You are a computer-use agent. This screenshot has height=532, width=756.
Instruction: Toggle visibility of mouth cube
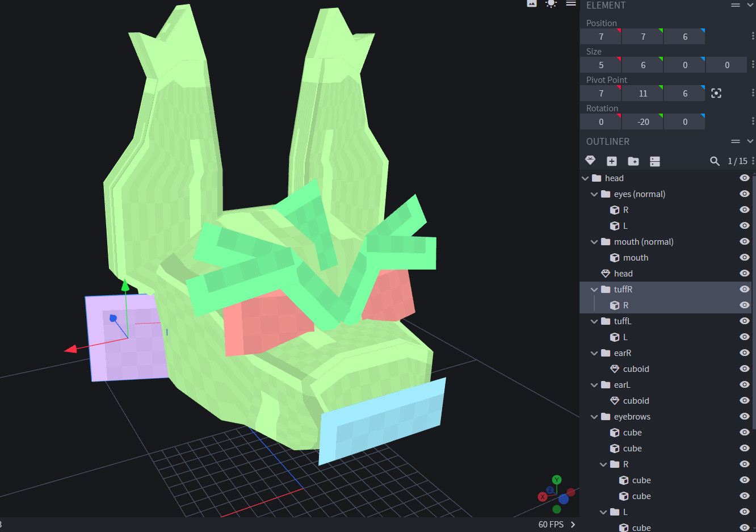(x=745, y=258)
